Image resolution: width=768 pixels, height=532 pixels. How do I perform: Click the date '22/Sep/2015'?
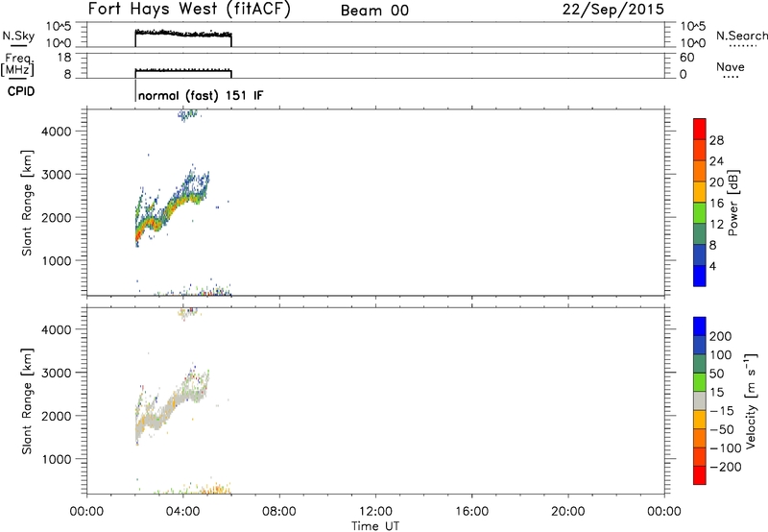tap(613, 10)
